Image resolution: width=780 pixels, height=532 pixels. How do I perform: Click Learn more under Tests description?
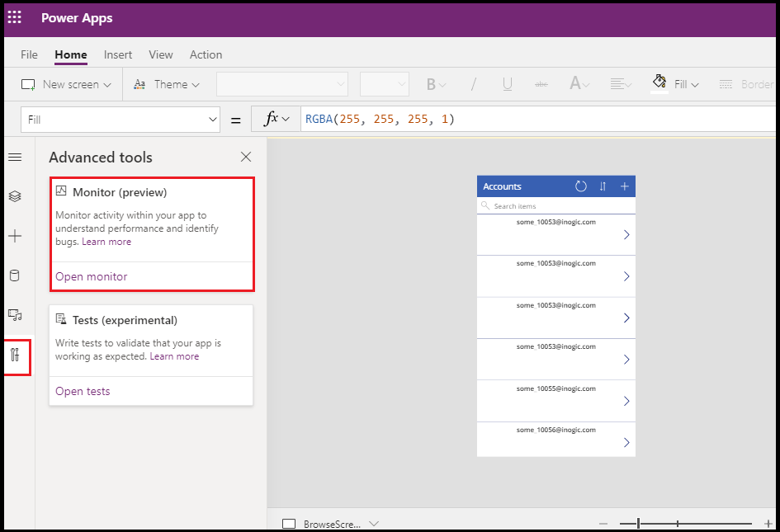174,356
